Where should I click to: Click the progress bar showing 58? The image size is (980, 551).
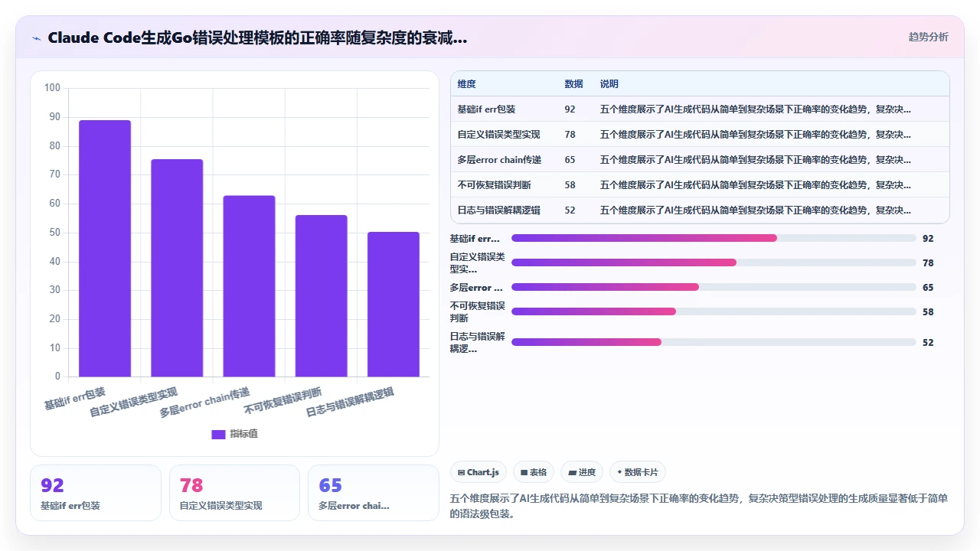[x=714, y=311]
